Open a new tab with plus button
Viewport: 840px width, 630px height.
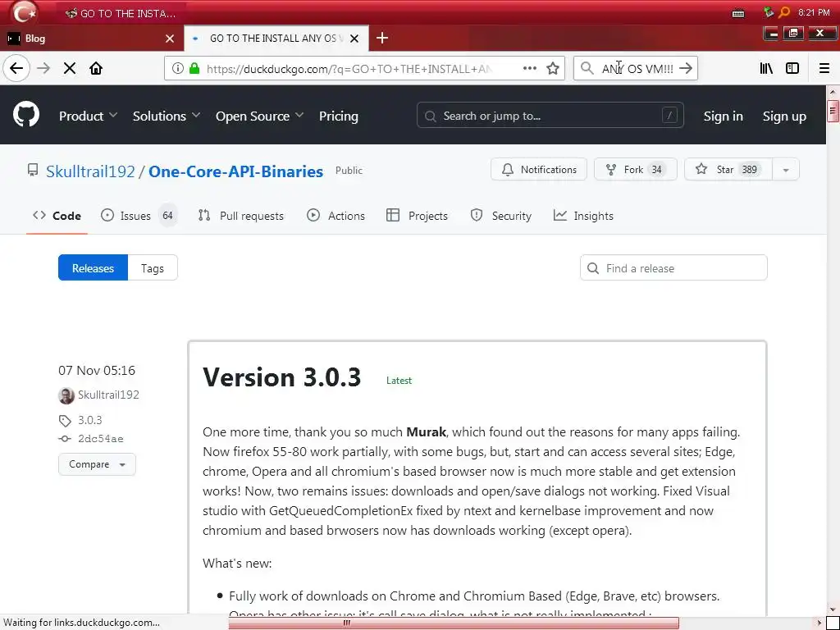(x=382, y=38)
